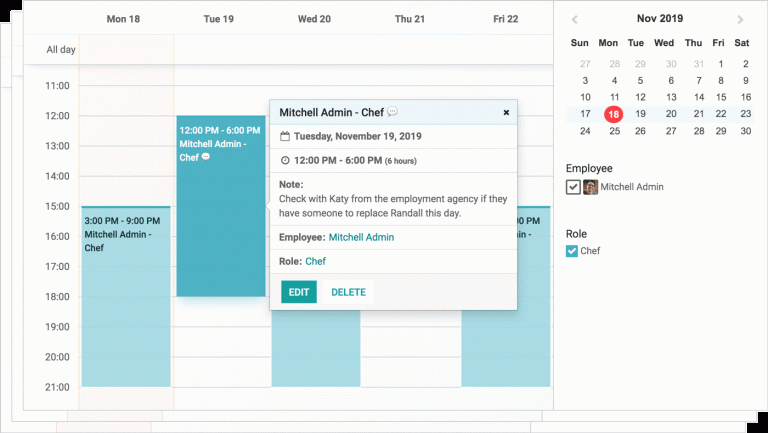
Task: Click note icon on Tuesday shift block
Action: point(206,157)
